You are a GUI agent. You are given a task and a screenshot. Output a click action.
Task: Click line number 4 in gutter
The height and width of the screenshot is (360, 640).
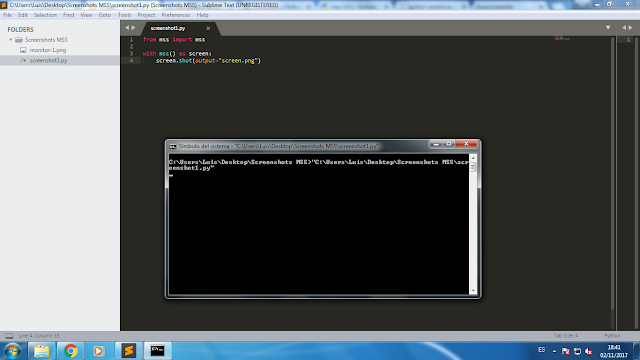[131, 60]
